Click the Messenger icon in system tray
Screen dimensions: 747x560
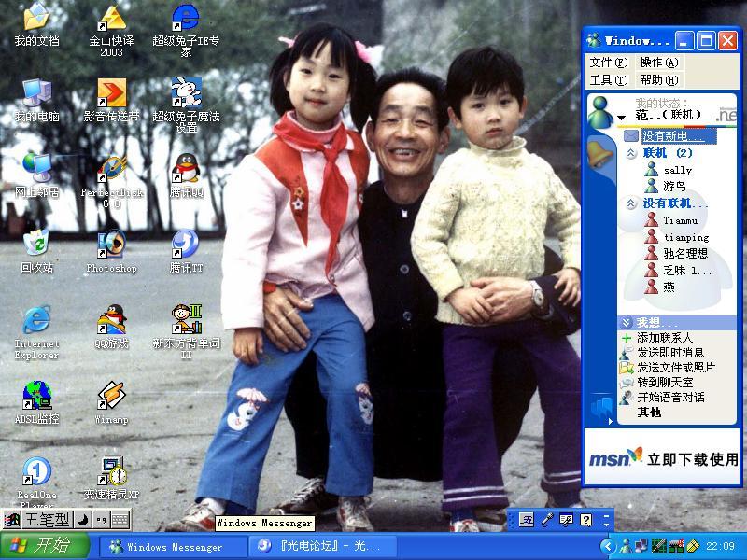click(624, 546)
